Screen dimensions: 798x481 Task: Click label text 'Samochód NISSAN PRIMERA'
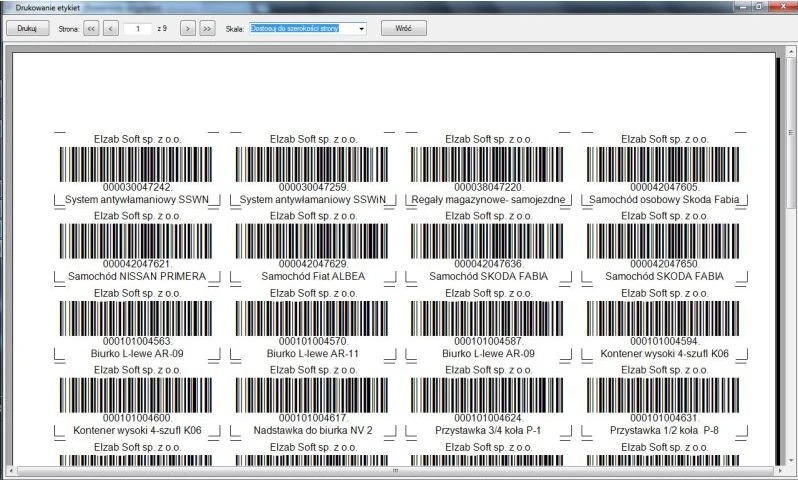click(x=137, y=276)
